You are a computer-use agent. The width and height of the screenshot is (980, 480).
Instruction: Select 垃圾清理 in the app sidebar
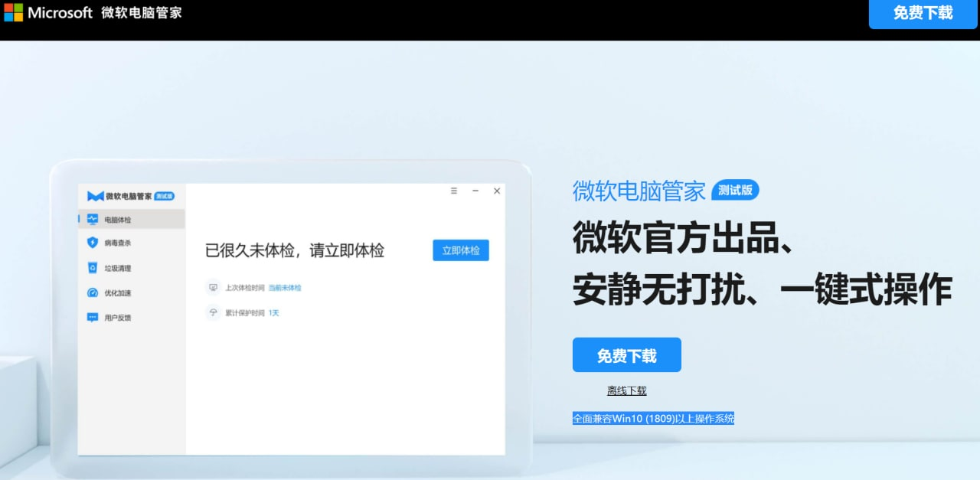point(132,268)
